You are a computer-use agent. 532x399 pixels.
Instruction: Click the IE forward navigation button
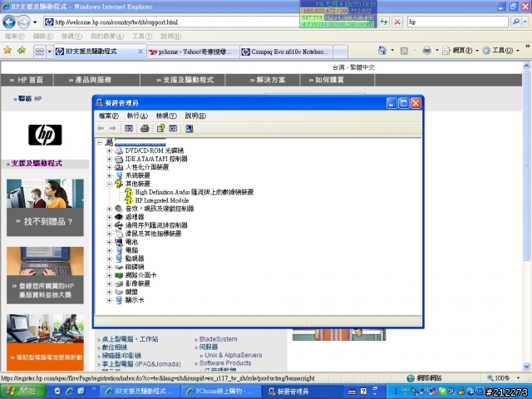[23, 22]
